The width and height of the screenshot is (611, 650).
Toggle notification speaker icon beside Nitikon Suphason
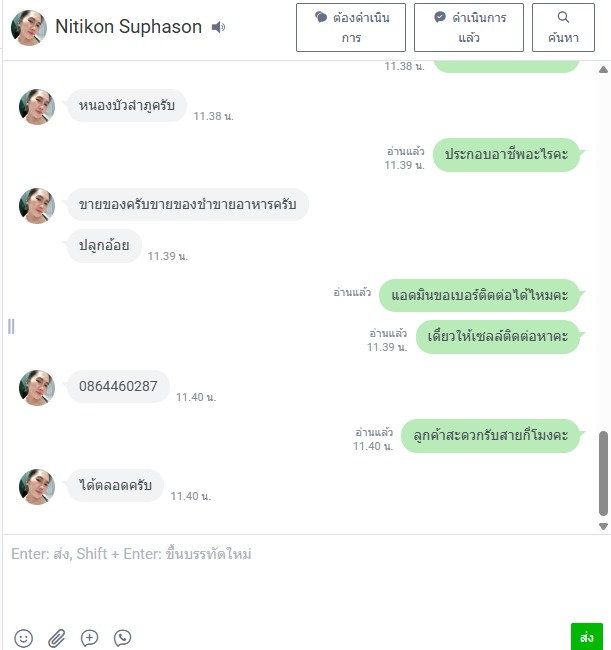[x=218, y=27]
